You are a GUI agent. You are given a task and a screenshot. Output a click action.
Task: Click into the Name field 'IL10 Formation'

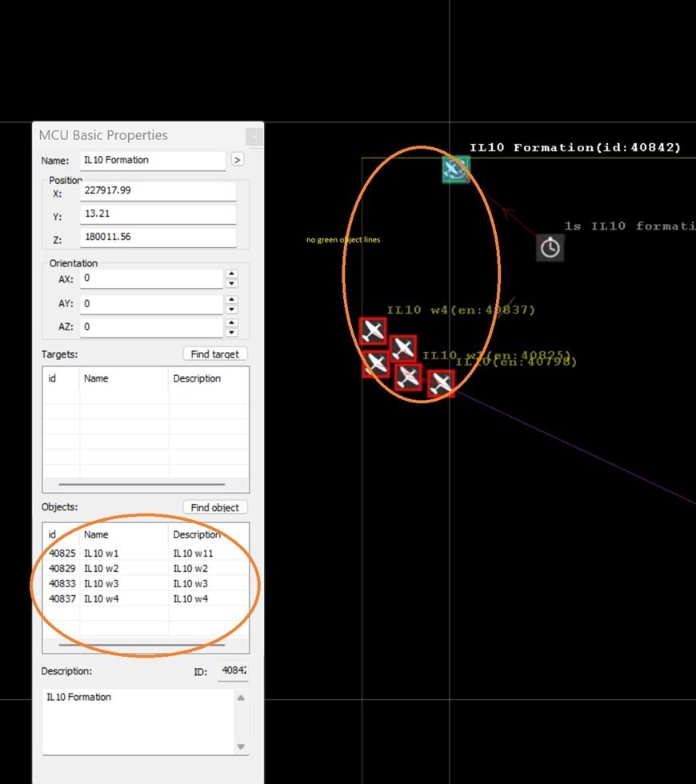point(153,161)
